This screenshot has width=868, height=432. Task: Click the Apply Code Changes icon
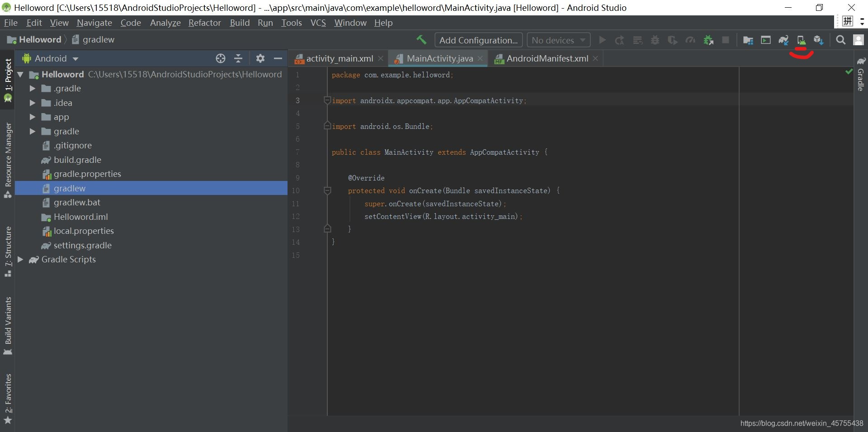(x=637, y=40)
